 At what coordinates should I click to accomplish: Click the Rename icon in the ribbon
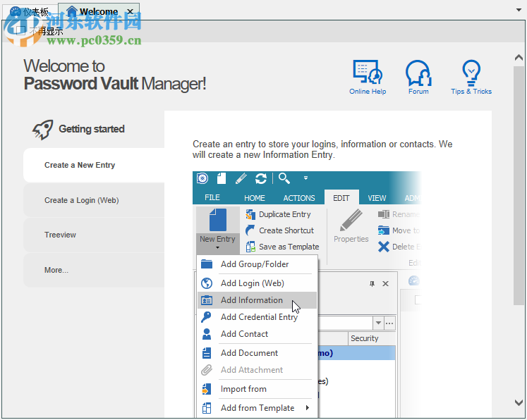click(384, 214)
